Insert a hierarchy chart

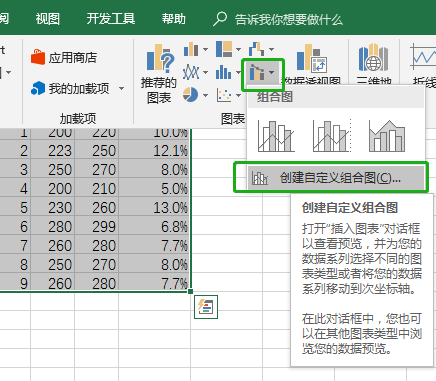point(224,49)
